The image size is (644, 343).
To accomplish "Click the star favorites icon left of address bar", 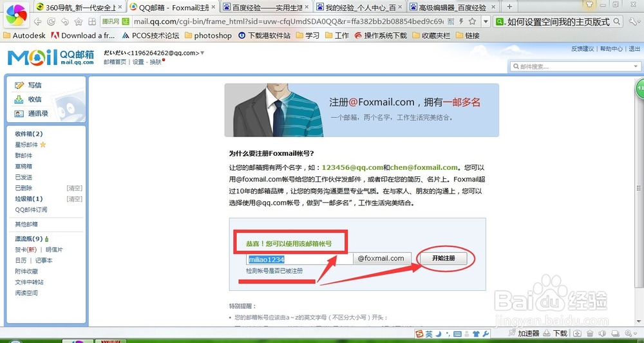I will (79, 22).
